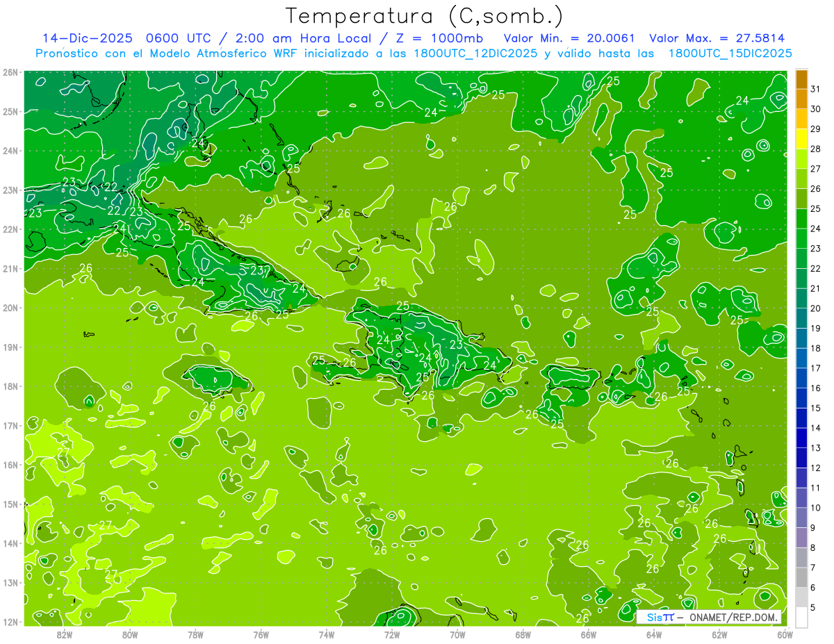Click the 82W longitude axis label

point(64,634)
